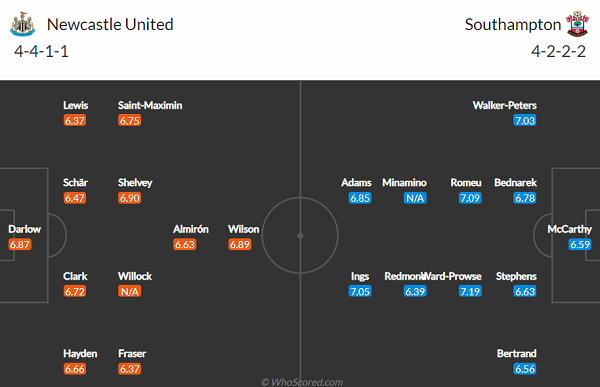This screenshot has width=600, height=387.
Task: Open the Southampton team name link
Action: point(513,24)
